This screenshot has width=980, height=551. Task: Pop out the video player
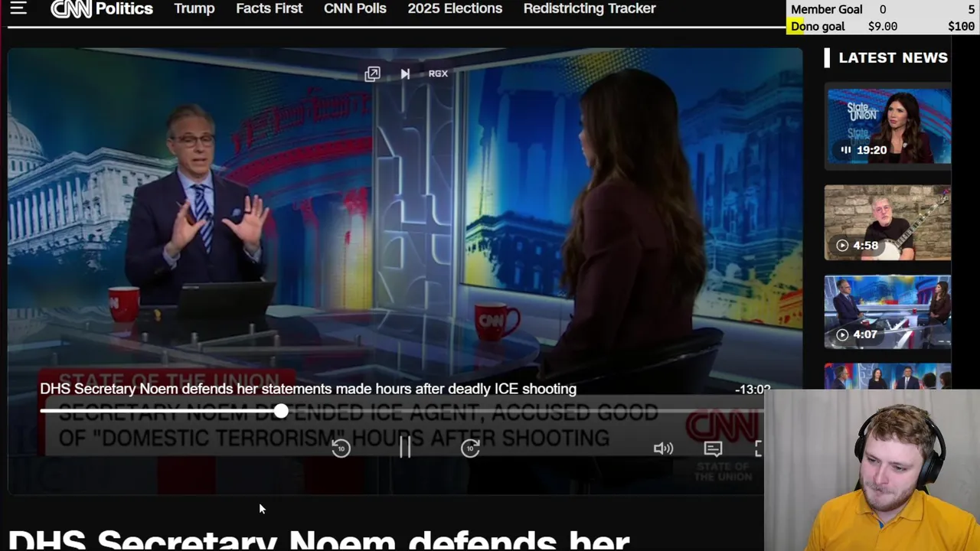coord(372,73)
